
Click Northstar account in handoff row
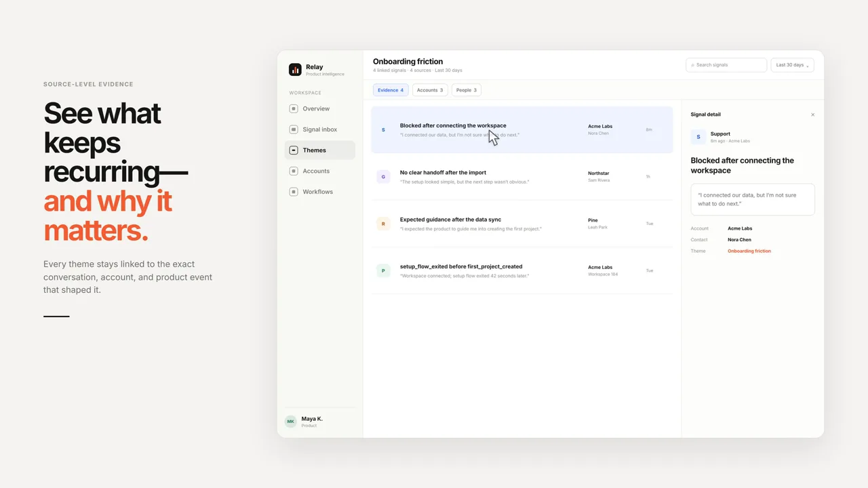pos(599,174)
